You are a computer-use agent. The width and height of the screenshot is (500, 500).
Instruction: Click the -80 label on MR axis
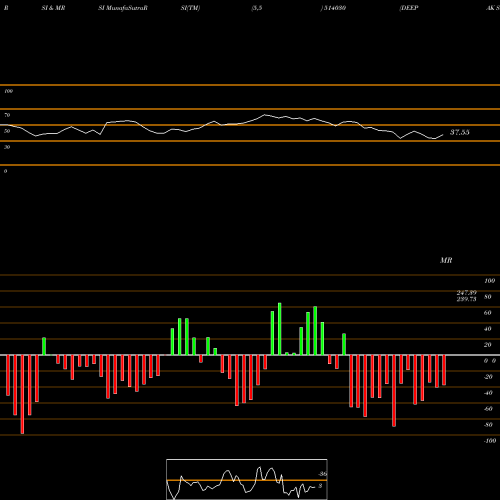(488, 425)
